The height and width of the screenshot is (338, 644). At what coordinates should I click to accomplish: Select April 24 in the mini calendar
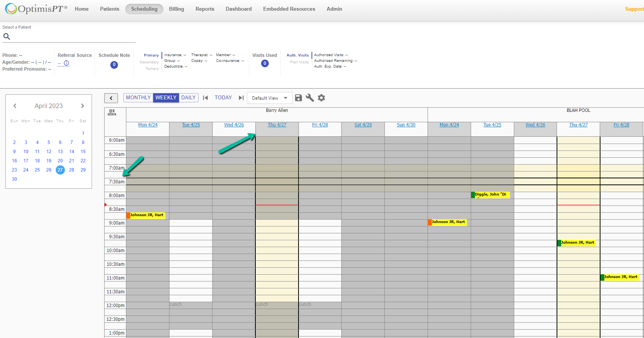click(26, 170)
